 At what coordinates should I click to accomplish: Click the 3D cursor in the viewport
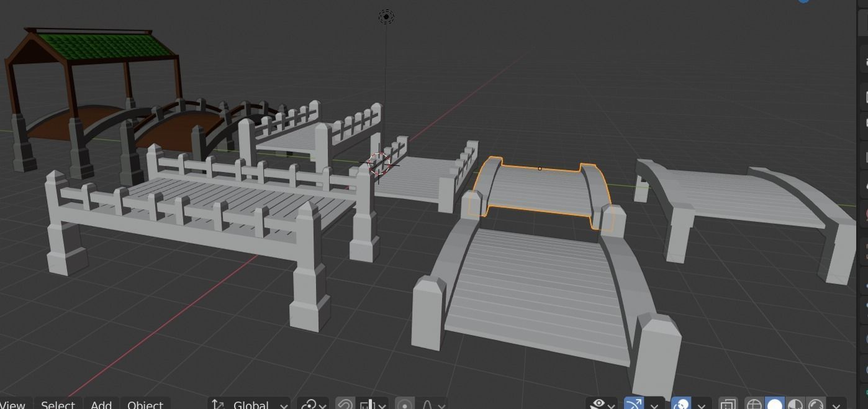[x=379, y=164]
